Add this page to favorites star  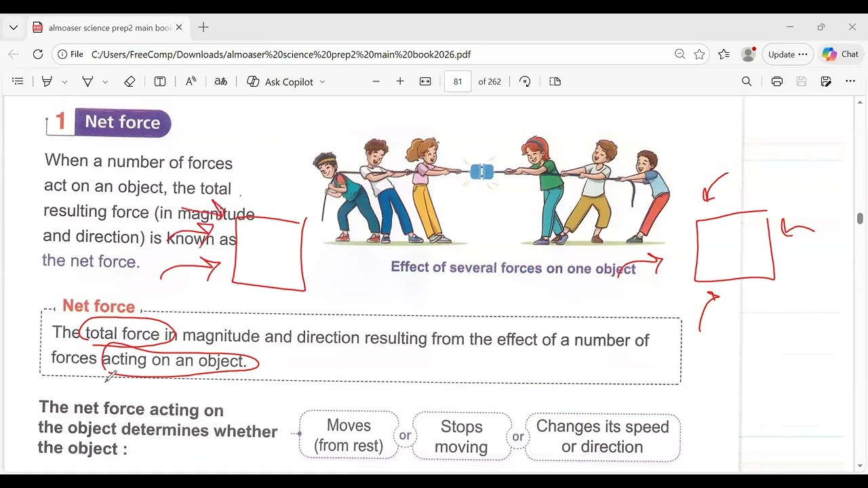click(699, 54)
